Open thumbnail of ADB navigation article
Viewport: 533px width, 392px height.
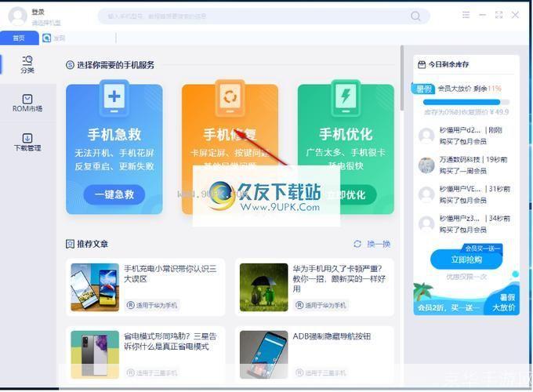(x=264, y=354)
